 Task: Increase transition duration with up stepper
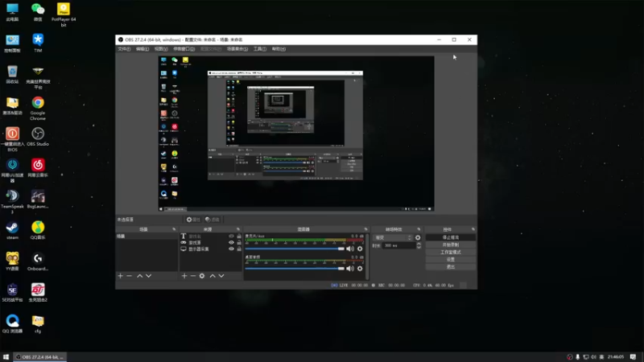(419, 244)
